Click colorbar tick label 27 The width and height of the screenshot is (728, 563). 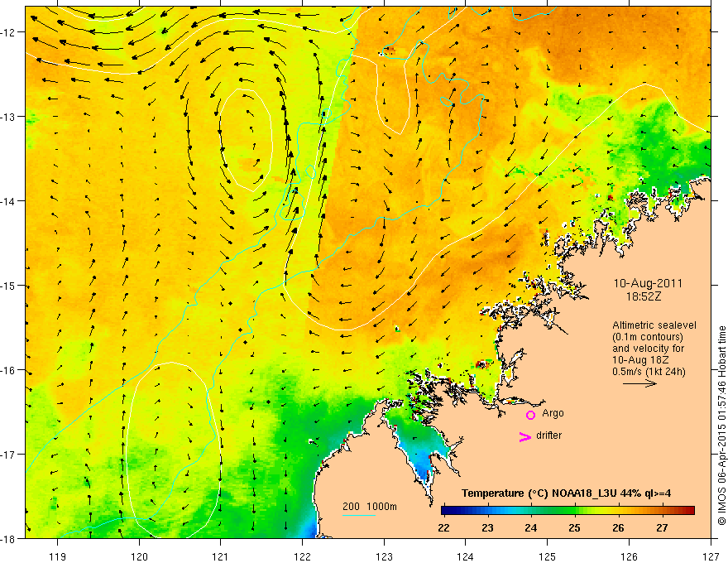coord(662,527)
